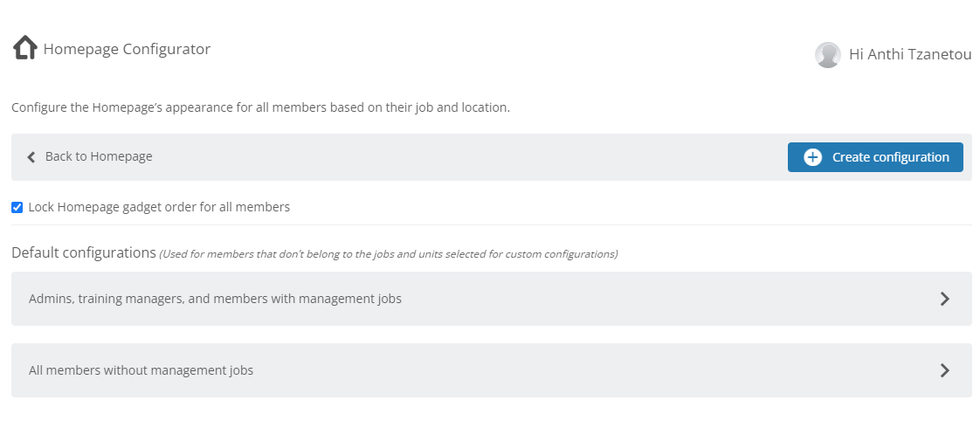980x421 pixels.
Task: Click the italic note about custom configurations
Action: pos(389,254)
